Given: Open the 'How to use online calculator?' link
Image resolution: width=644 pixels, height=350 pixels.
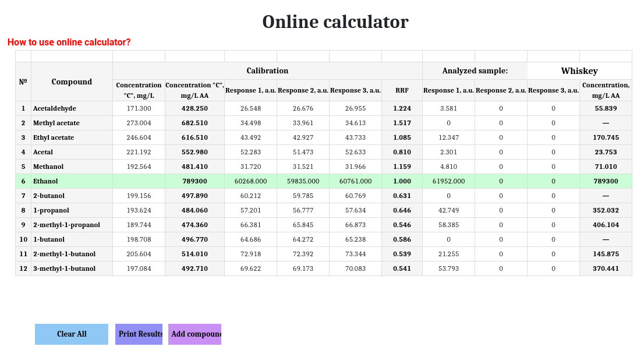Looking at the screenshot, I should coord(69,43).
